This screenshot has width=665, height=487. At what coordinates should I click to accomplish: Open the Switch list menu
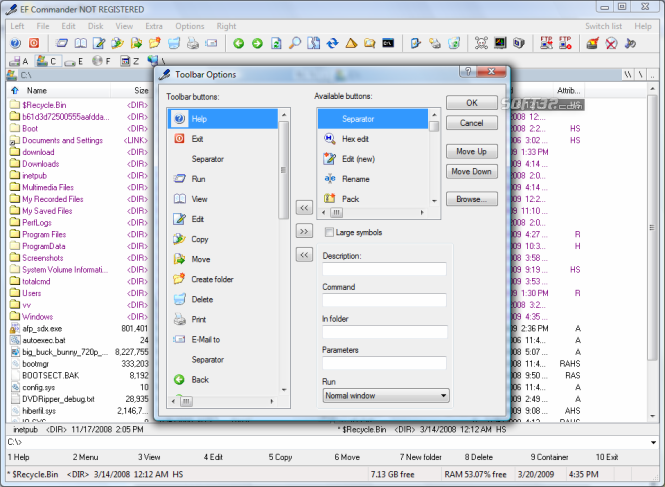coord(604,26)
